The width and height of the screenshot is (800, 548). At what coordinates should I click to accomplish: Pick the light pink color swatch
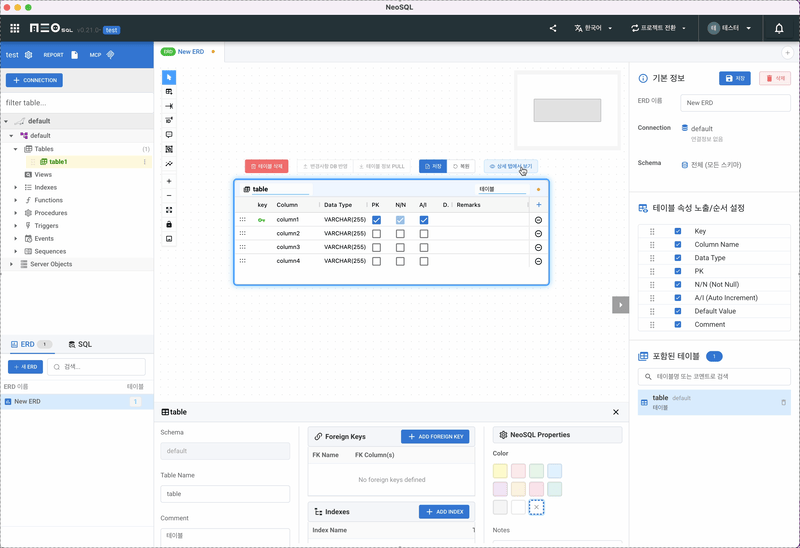[518, 470]
